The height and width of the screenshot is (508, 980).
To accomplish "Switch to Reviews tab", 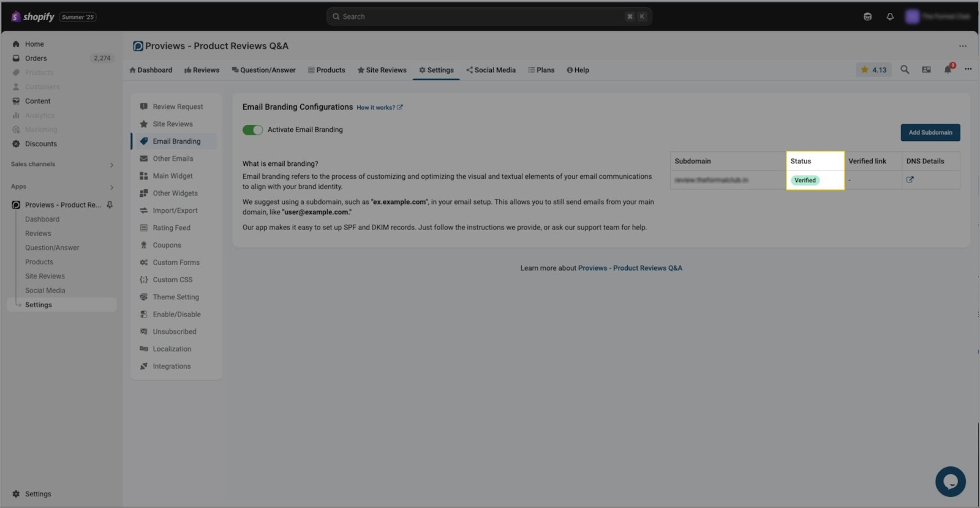I will tap(202, 70).
